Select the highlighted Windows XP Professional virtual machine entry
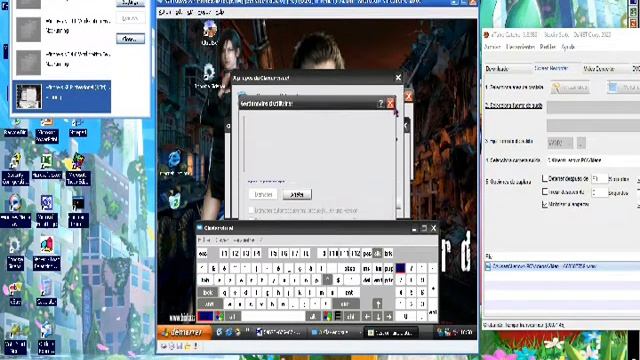Viewport: 640px width, 360px height. click(62, 96)
